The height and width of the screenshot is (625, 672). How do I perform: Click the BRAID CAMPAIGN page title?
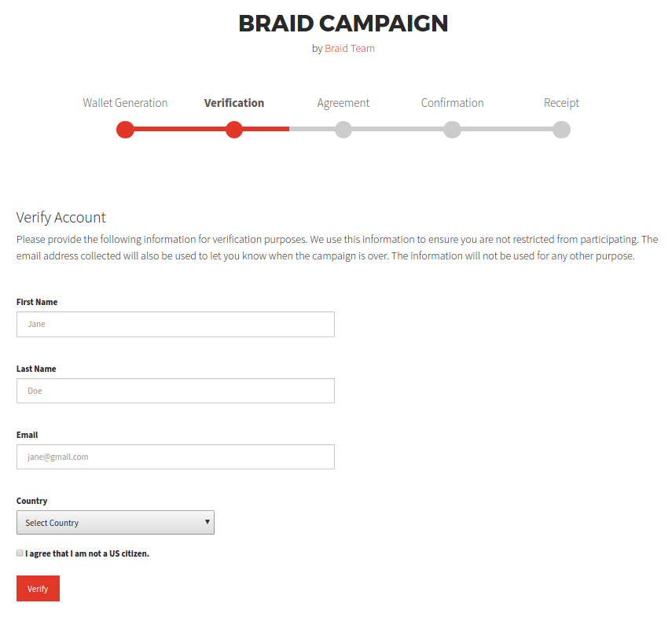coord(343,24)
